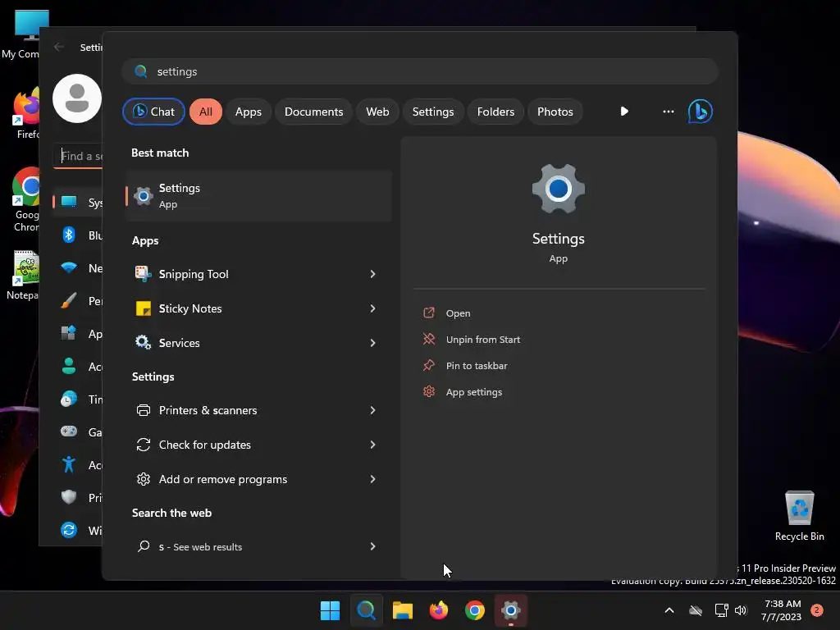Viewport: 840px width, 630px height.
Task: Click the Bing icon at top right of search
Action: (701, 112)
